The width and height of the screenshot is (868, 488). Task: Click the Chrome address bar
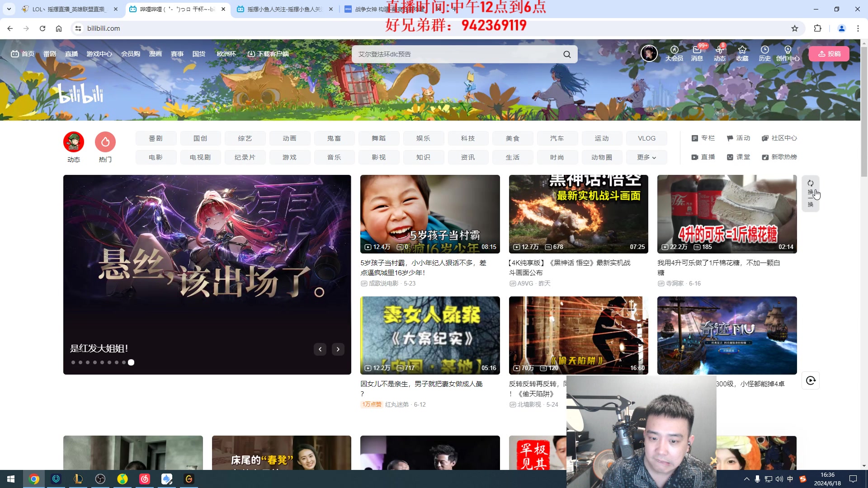pyautogui.click(x=434, y=28)
